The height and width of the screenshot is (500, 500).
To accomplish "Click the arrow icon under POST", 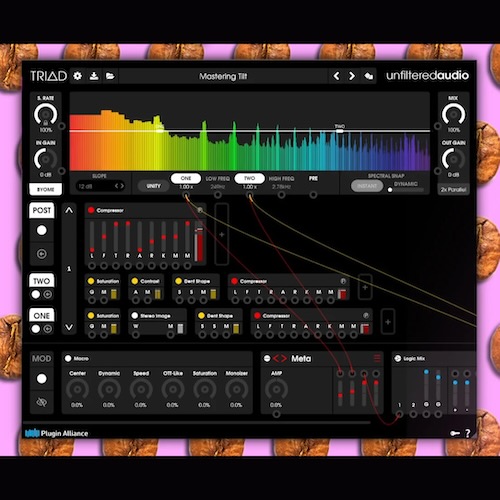I will pos(42,254).
